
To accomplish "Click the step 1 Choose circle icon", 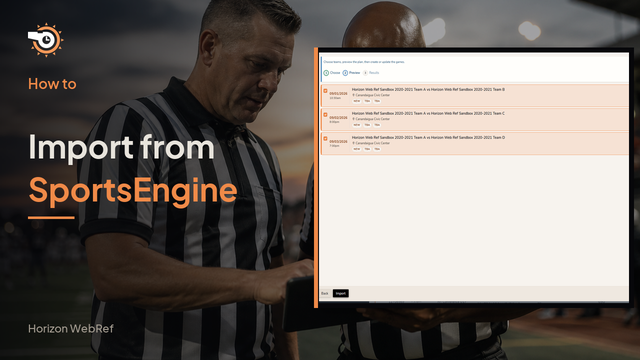I will tap(326, 73).
